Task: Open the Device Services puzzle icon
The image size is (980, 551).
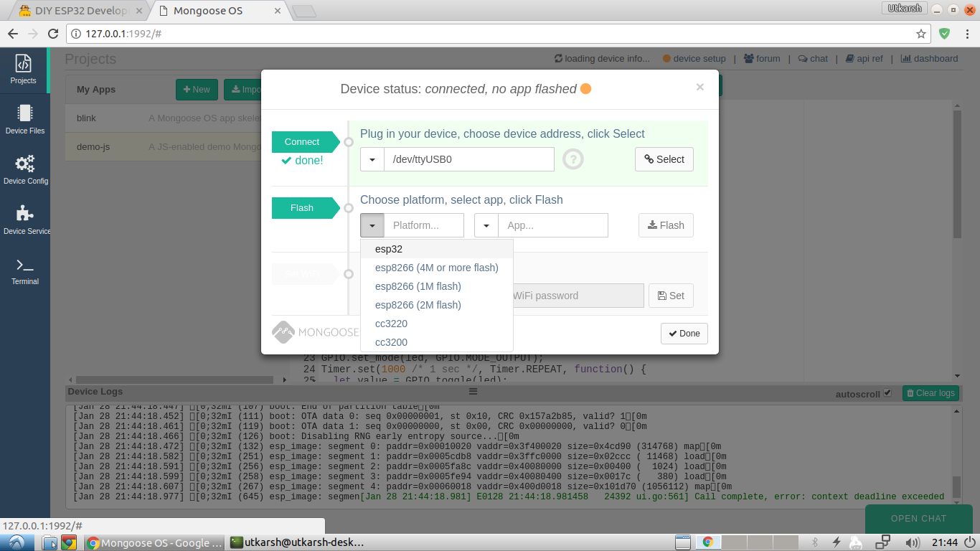Action: 24,220
